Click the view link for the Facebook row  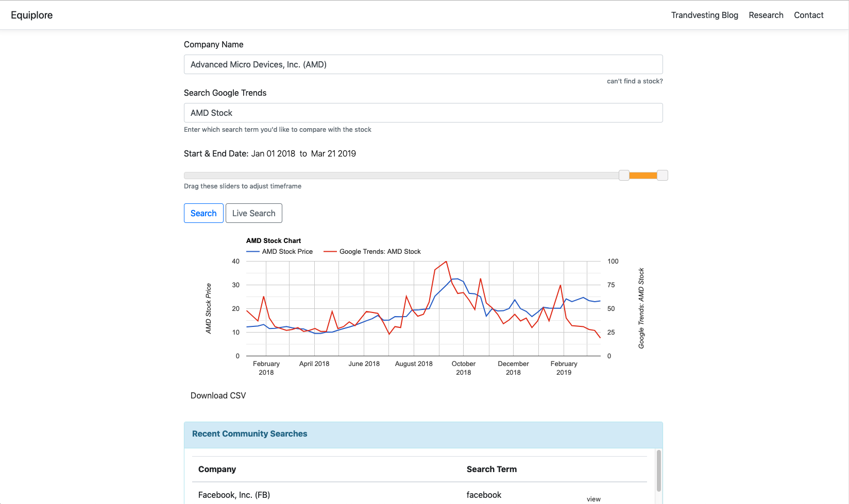point(593,499)
